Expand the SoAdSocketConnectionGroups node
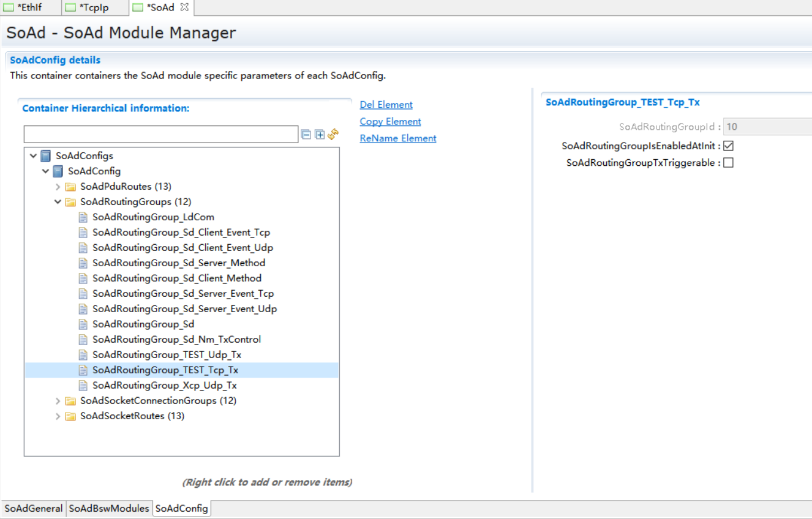The image size is (812, 519). pos(58,401)
